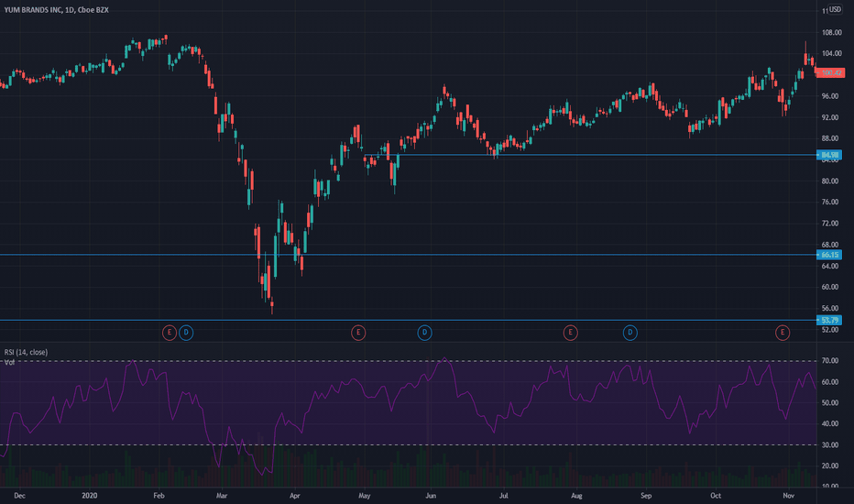Click the Dec label on time axis

point(19,496)
